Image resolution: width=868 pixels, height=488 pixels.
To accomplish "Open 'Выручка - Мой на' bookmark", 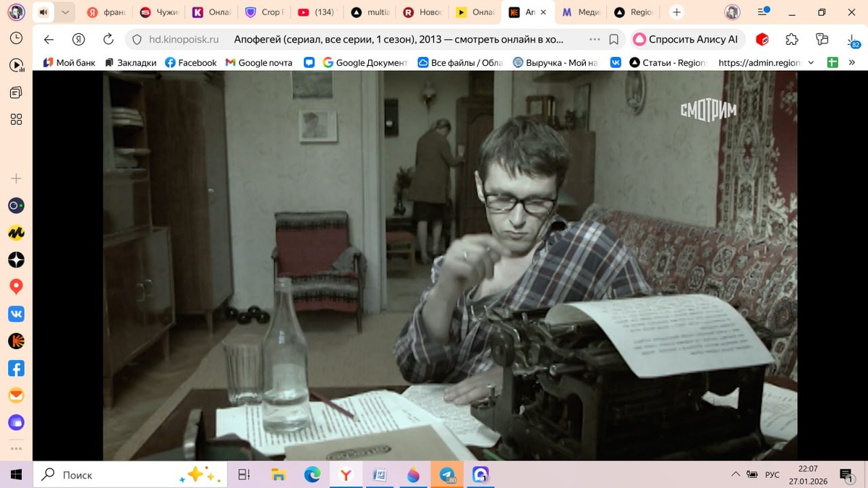I will click(x=556, y=63).
